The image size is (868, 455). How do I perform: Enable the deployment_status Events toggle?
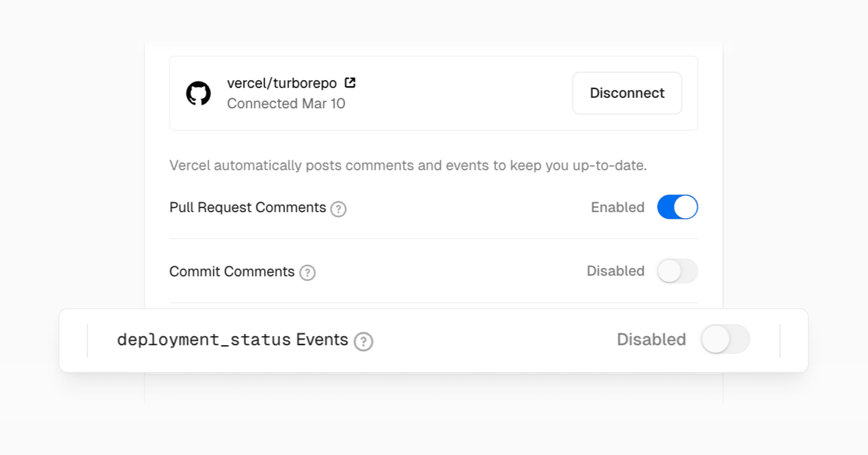[x=726, y=339]
